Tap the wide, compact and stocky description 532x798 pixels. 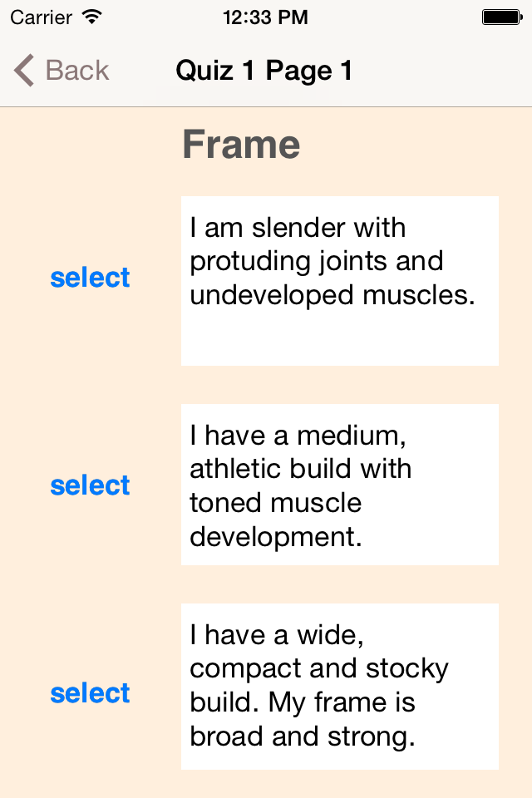(x=339, y=686)
